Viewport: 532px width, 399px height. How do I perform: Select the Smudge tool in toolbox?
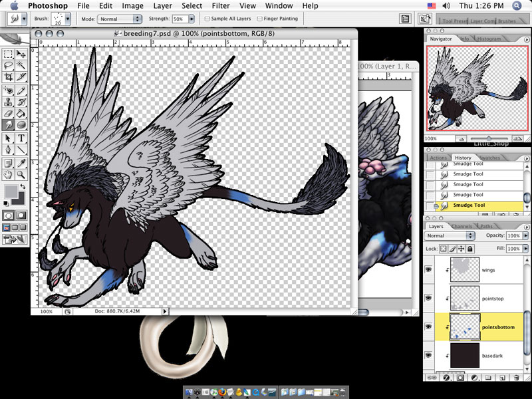8,125
